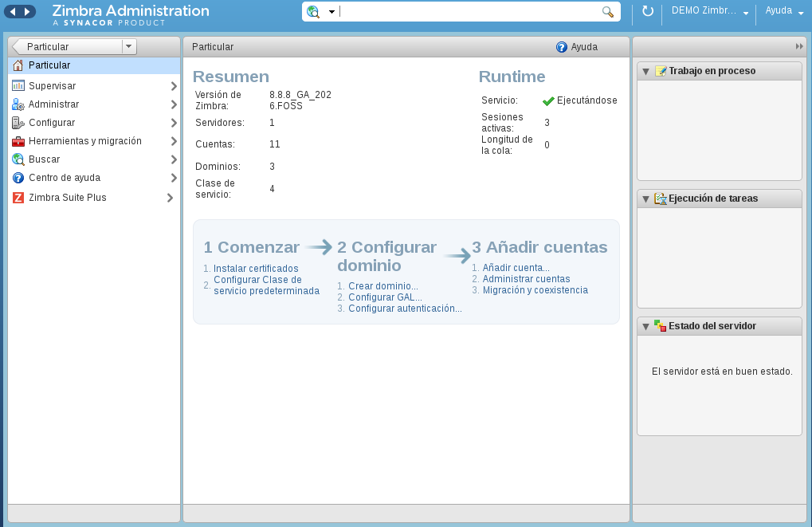Open the search type globe icon

[x=313, y=11]
